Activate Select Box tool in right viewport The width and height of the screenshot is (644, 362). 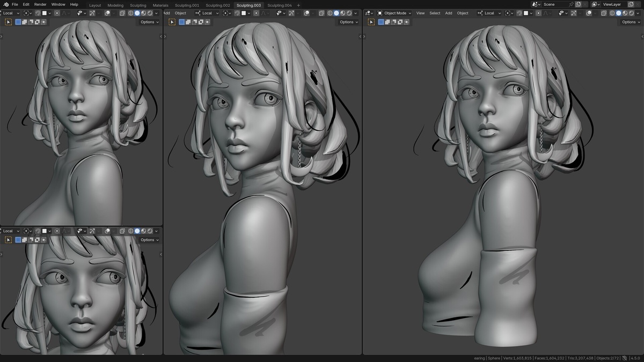pyautogui.click(x=371, y=22)
